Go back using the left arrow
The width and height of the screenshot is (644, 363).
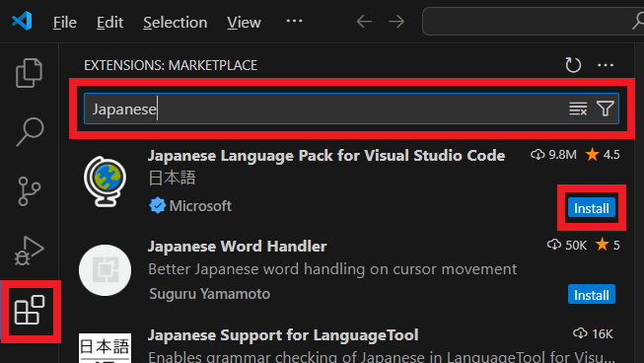point(364,22)
